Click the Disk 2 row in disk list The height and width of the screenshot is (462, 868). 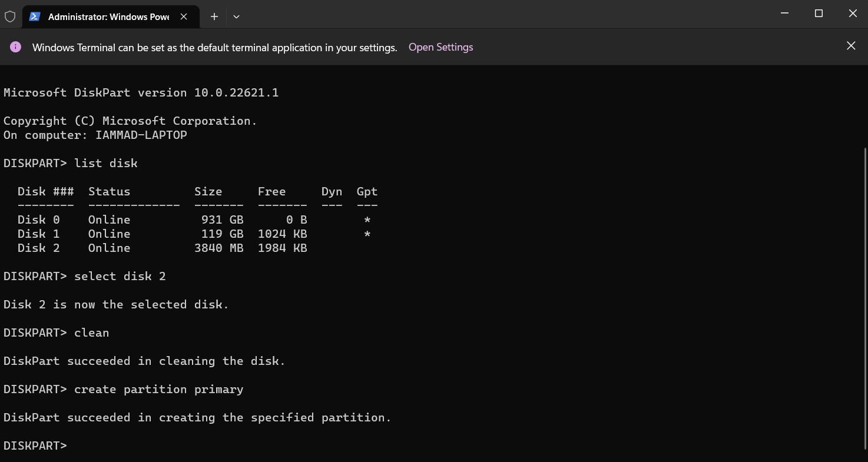point(162,248)
